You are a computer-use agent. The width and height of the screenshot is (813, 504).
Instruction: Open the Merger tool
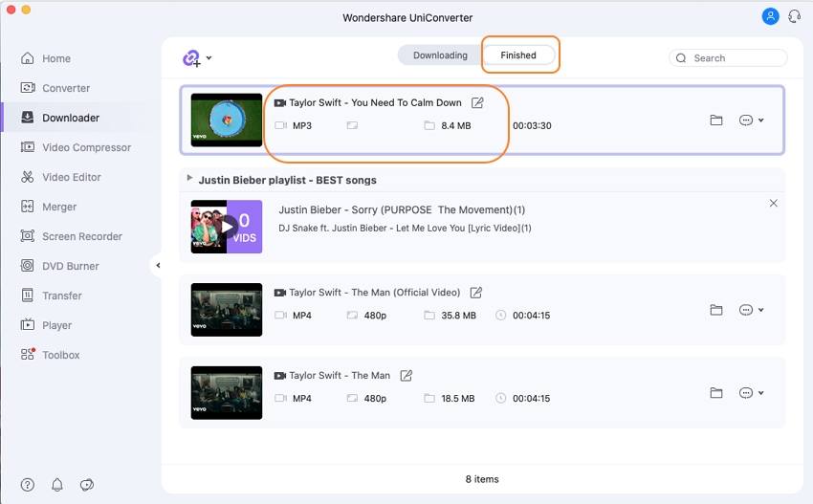(48, 207)
